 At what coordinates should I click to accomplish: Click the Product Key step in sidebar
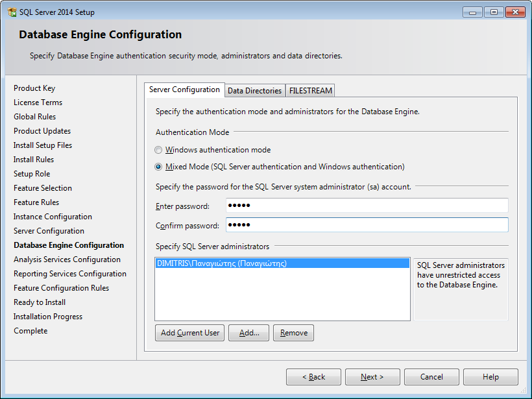(x=34, y=88)
